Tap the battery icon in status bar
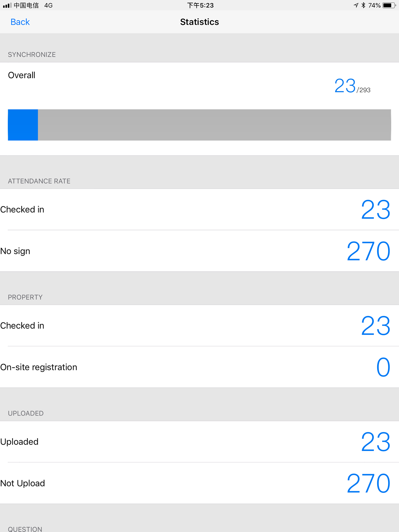Image resolution: width=399 pixels, height=532 pixels. [x=389, y=5]
